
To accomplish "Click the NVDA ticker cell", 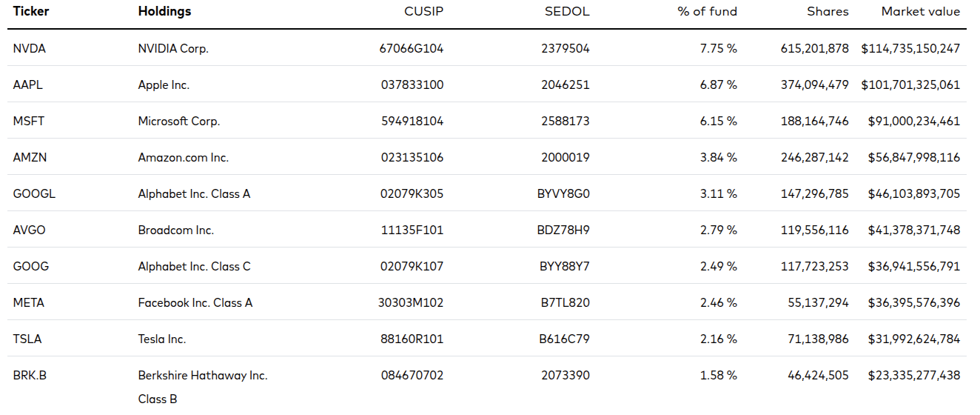I will [29, 48].
